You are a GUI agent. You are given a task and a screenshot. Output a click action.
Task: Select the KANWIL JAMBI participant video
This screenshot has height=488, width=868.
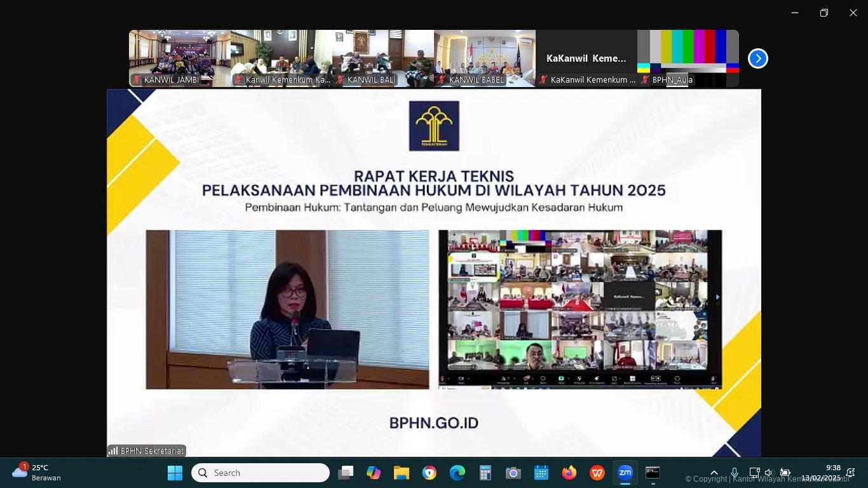coord(180,57)
